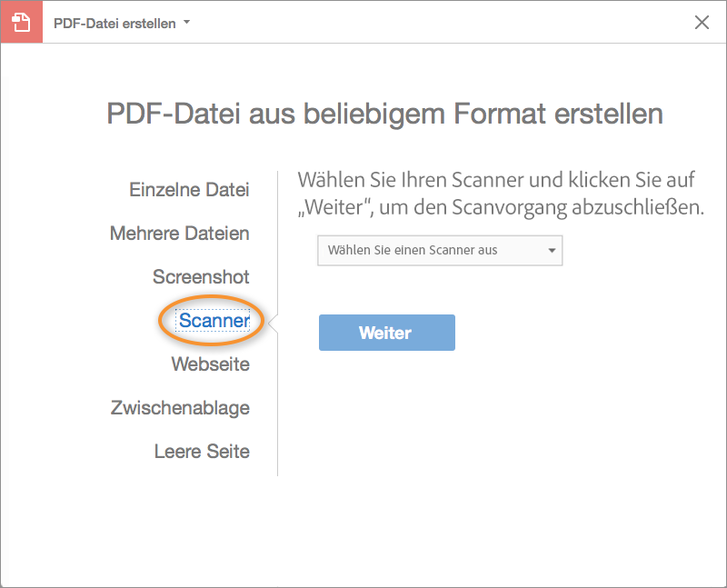
Task: Click the vertical divider beside the source list
Action: (x=277, y=409)
